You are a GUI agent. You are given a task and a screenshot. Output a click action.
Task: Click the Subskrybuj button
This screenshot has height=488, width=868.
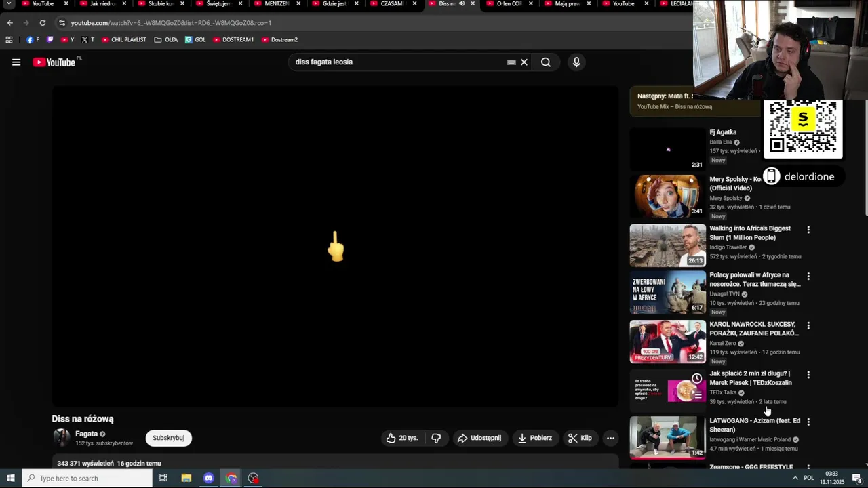pos(168,438)
